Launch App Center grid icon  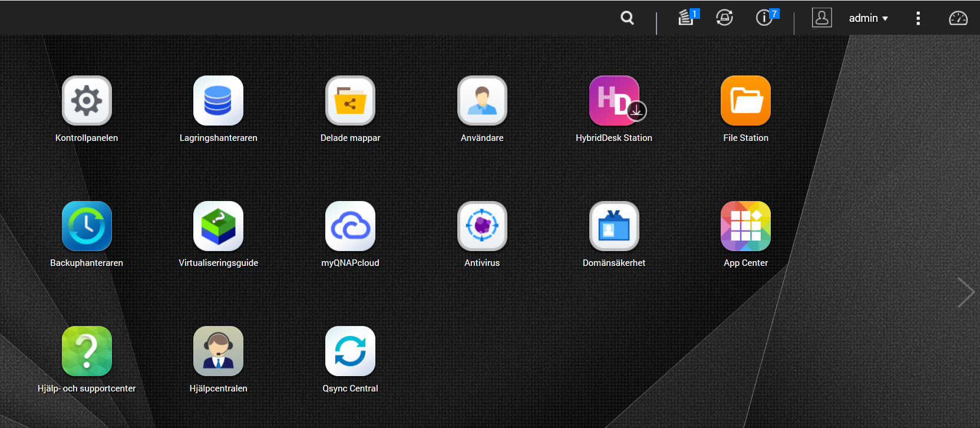tap(745, 226)
